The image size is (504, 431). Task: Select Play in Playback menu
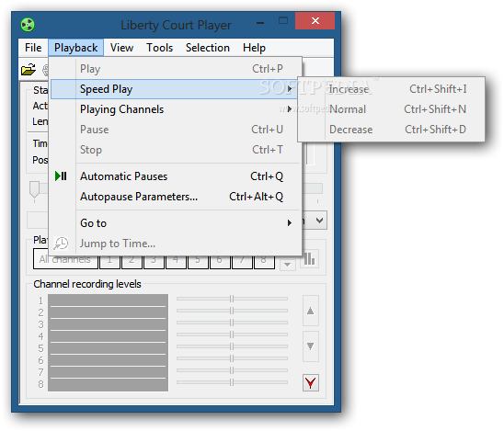pos(176,69)
